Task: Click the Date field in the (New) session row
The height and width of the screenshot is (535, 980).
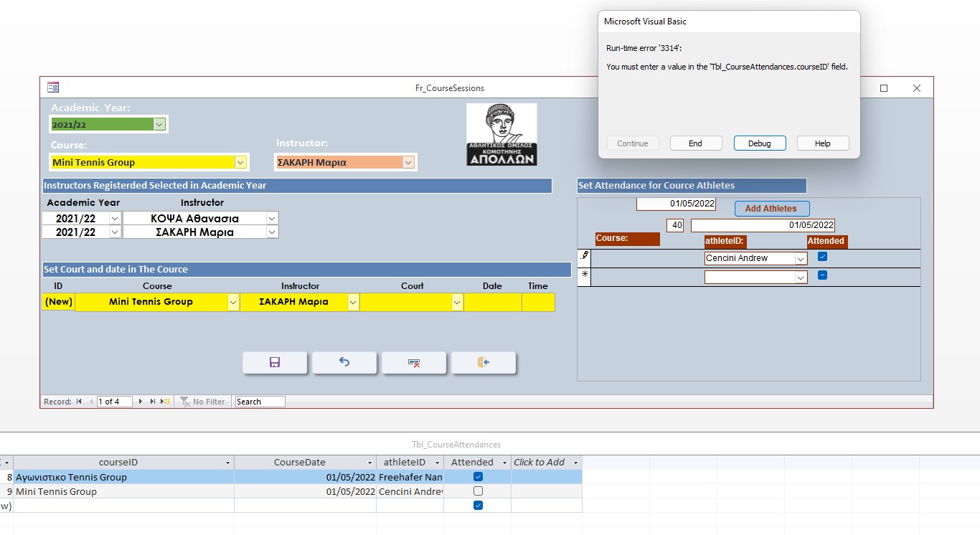Action: click(x=492, y=303)
